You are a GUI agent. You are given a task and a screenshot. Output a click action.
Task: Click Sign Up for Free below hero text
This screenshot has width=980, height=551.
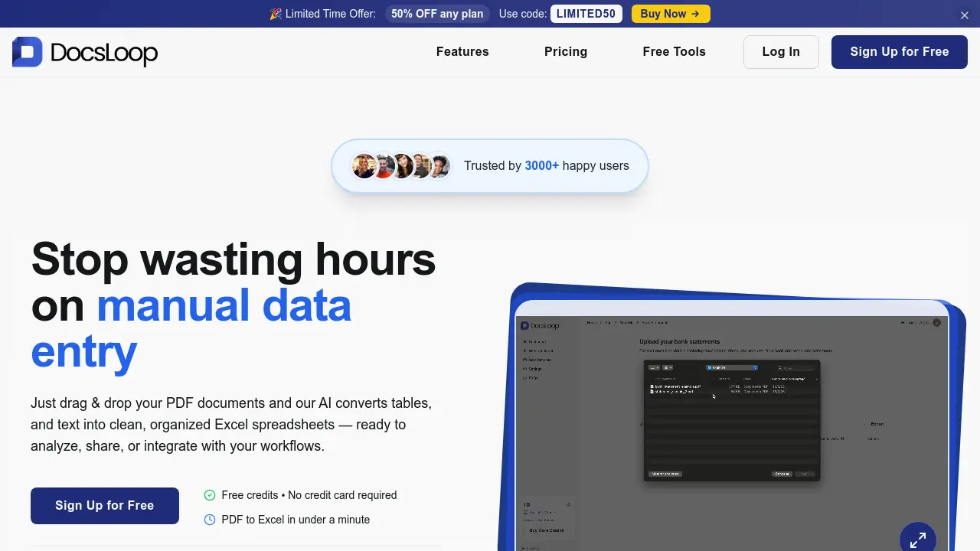[105, 506]
